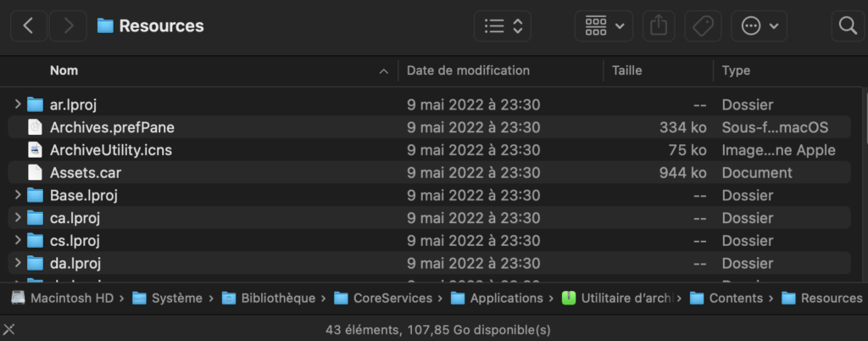Select the Archives.prefPane file icon
Screen dimensions: 868x341
coord(35,127)
